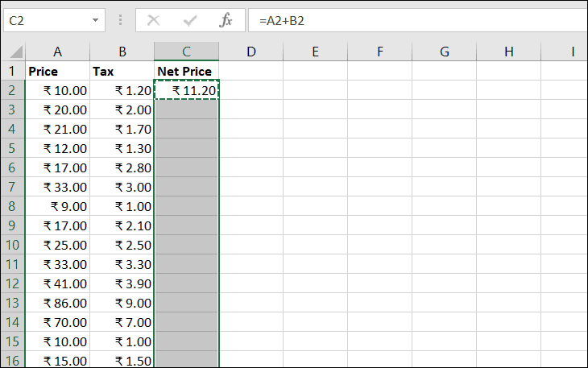Select column E header

(x=316, y=52)
